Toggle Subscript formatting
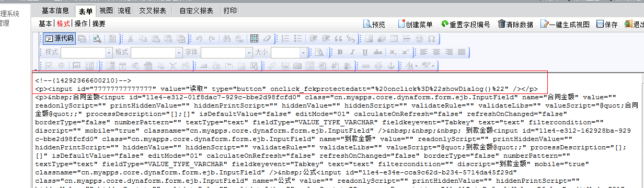This screenshot has height=188, width=644. click(x=393, y=52)
